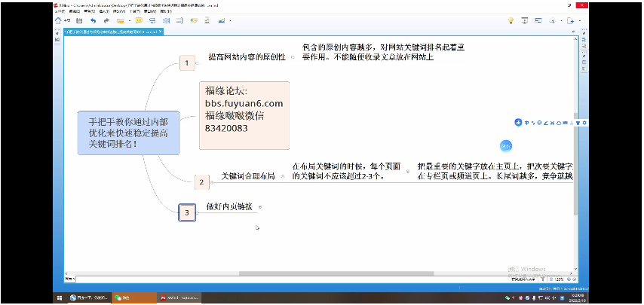Click the XMind taskbar button

click(179, 298)
